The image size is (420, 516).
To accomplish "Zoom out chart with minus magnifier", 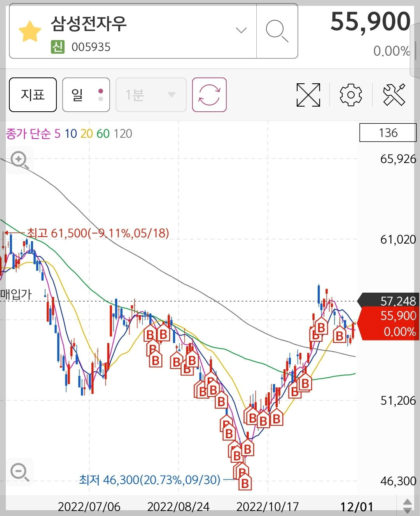I will tap(20, 472).
